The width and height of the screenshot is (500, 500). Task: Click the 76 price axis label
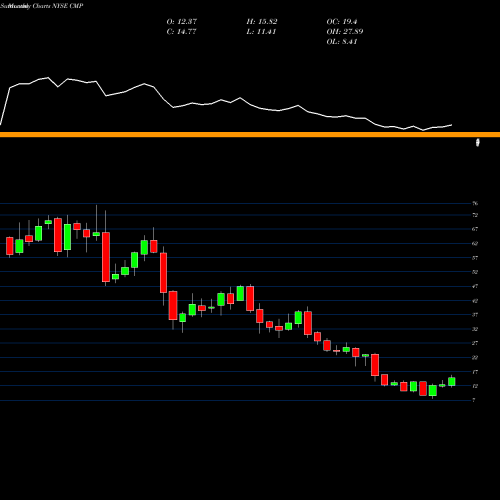point(475,203)
